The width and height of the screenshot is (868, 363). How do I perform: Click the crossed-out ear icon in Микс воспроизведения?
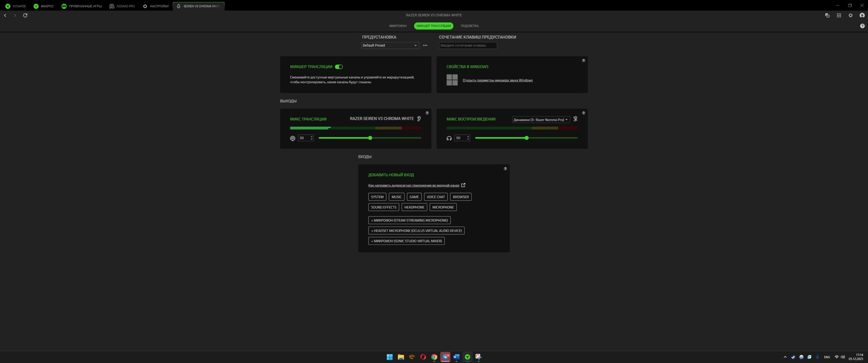pos(575,119)
